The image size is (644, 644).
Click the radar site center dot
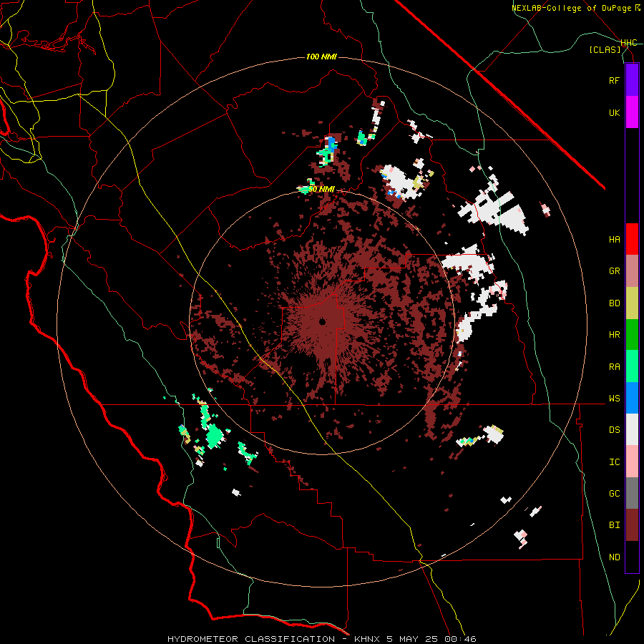[323, 321]
